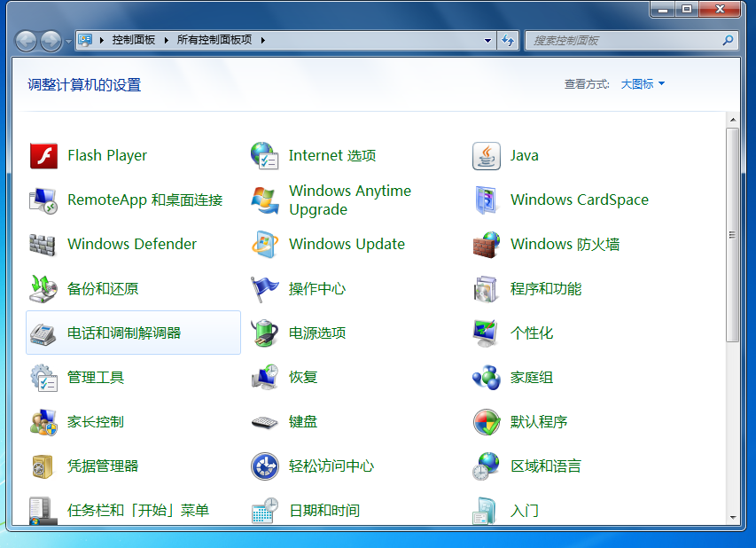This screenshot has height=548, width=756.
Task: Click the 个性化 monitor icon
Action: pos(486,333)
